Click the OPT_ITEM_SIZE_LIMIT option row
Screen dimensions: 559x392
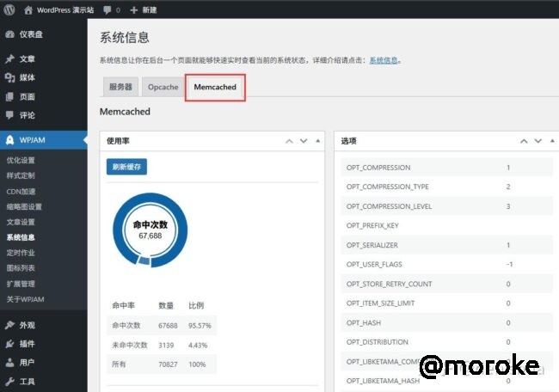click(447, 303)
